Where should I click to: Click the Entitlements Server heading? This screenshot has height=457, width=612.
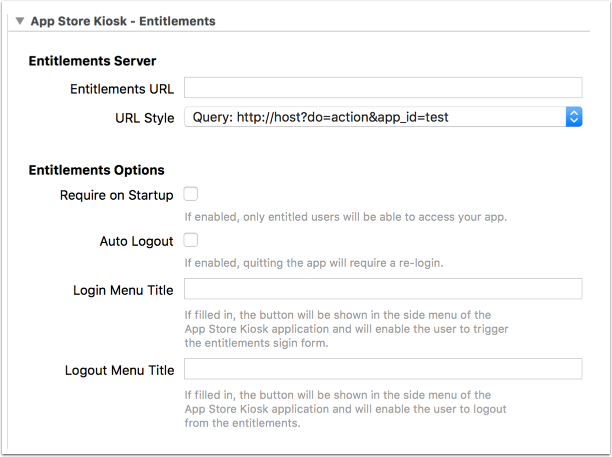(x=92, y=60)
